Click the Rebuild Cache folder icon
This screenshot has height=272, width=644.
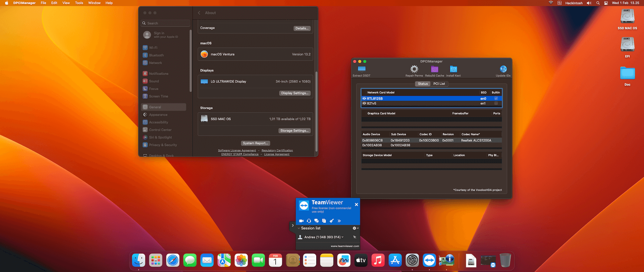click(435, 69)
